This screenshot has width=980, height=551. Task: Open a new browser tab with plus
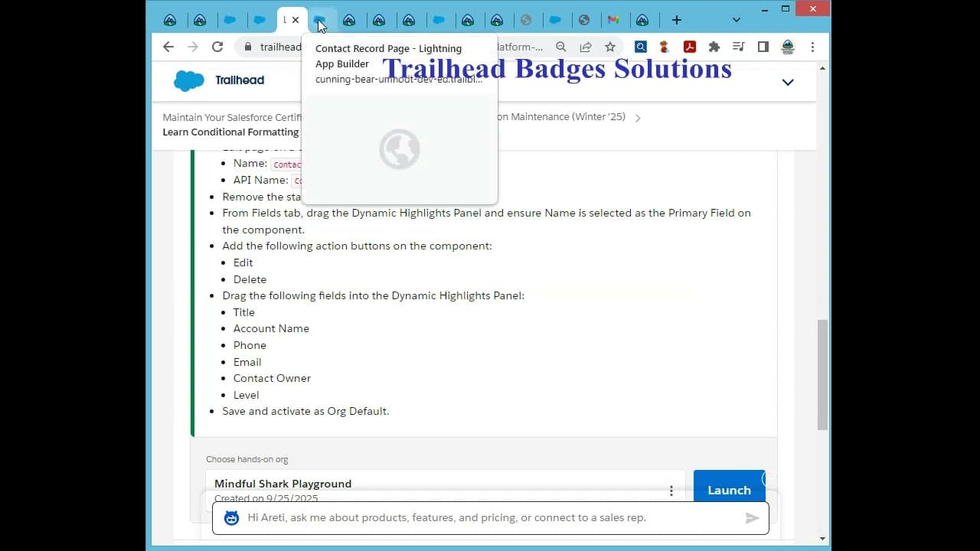coord(676,20)
